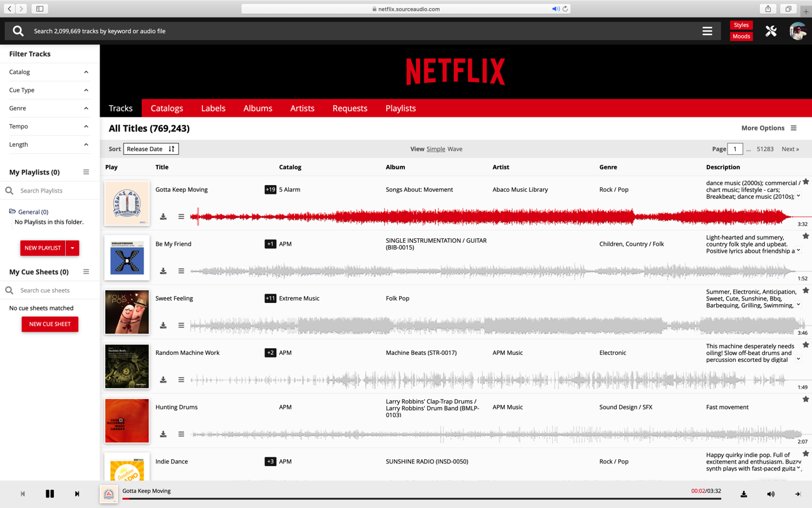Go to Next page link
Screen dimensions: 812x508
pyautogui.click(x=790, y=149)
